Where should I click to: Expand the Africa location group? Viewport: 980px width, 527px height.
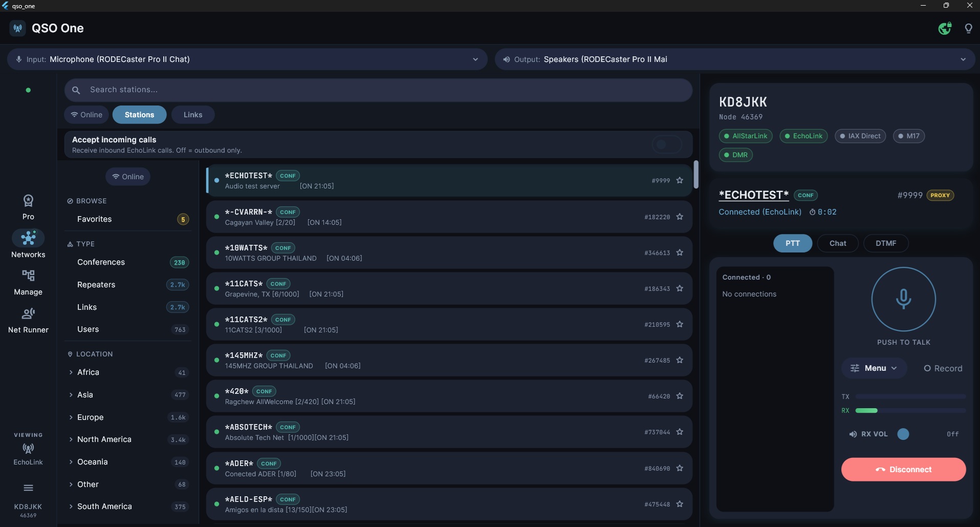point(128,372)
